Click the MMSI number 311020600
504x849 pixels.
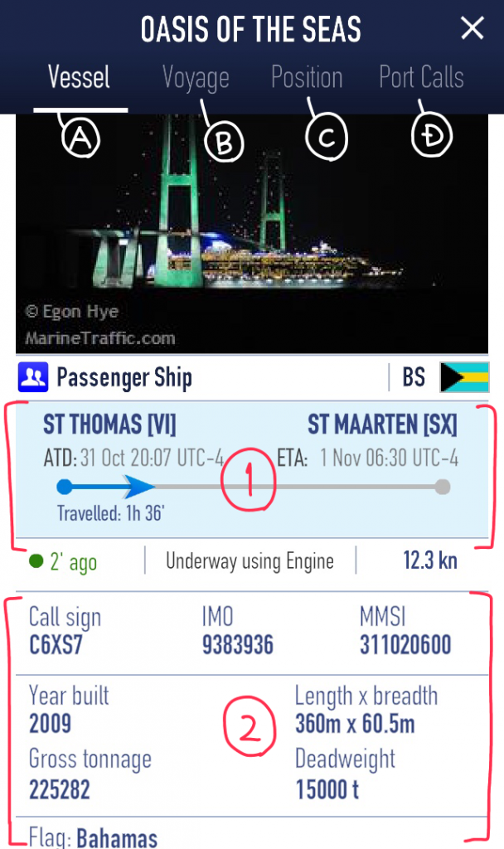(405, 645)
